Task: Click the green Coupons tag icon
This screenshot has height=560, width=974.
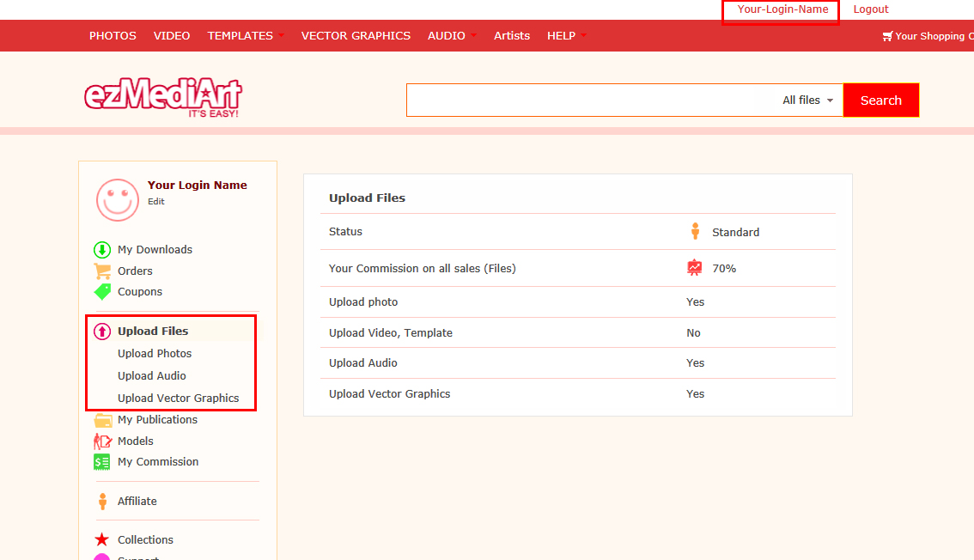Action: (102, 292)
